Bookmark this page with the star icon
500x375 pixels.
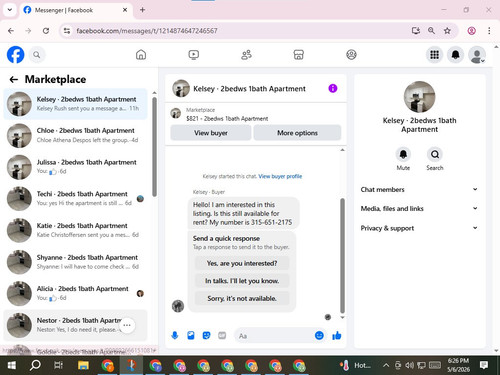point(447,31)
